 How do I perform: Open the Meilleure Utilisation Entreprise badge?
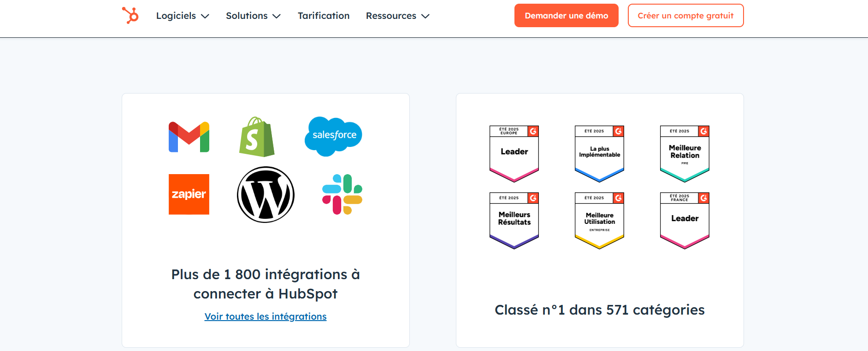click(599, 220)
